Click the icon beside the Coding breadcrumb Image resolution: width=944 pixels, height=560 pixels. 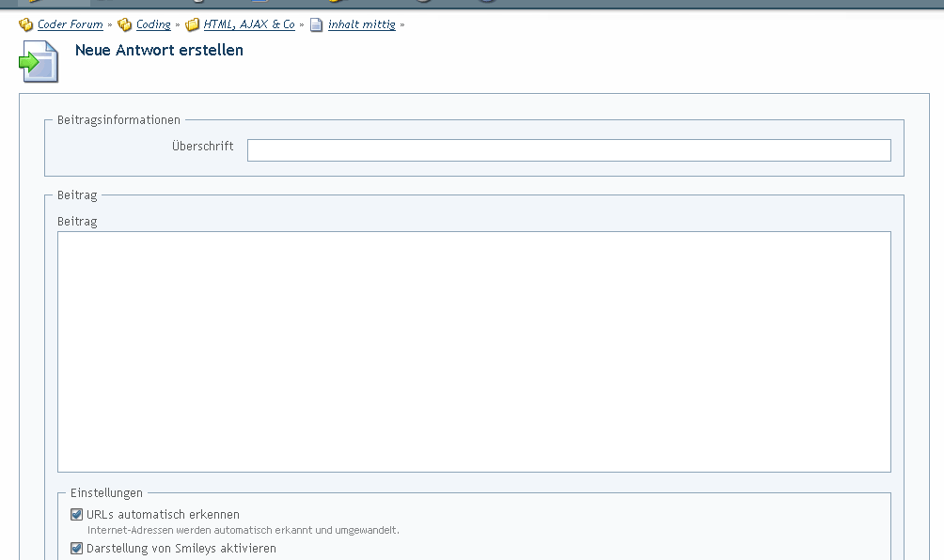coord(125,25)
